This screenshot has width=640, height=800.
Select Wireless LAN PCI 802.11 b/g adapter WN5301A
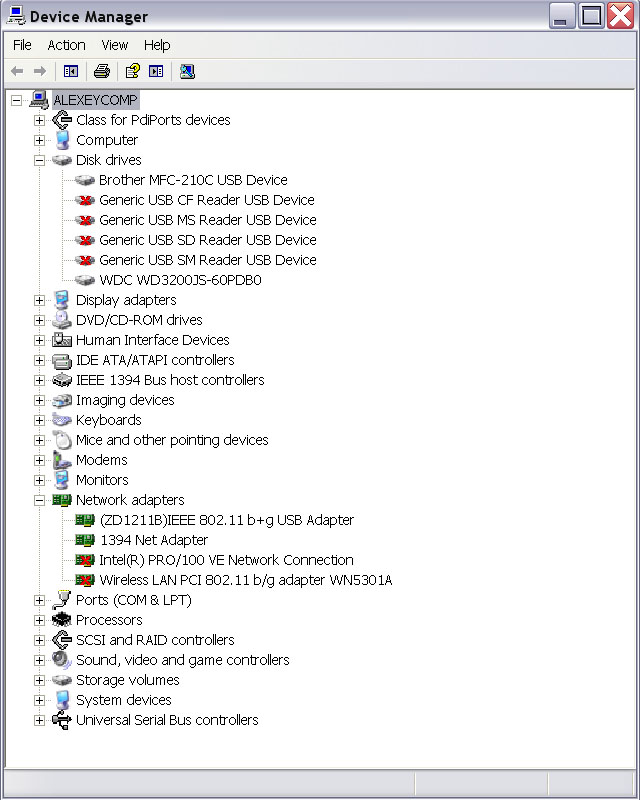[245, 580]
